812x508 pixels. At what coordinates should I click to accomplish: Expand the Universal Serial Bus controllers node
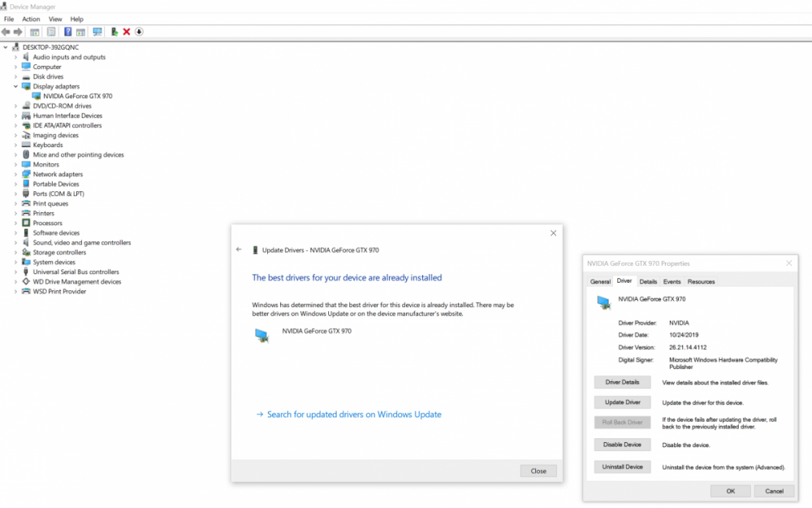pos(15,271)
